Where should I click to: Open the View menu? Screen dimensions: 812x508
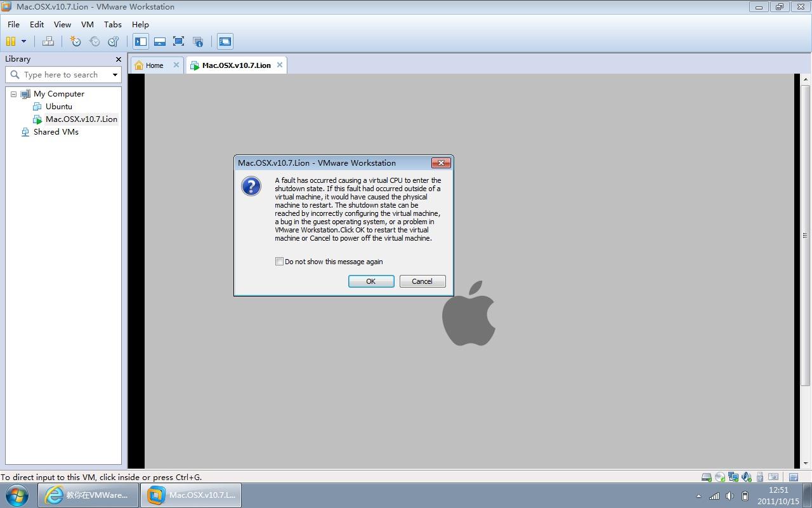point(62,24)
